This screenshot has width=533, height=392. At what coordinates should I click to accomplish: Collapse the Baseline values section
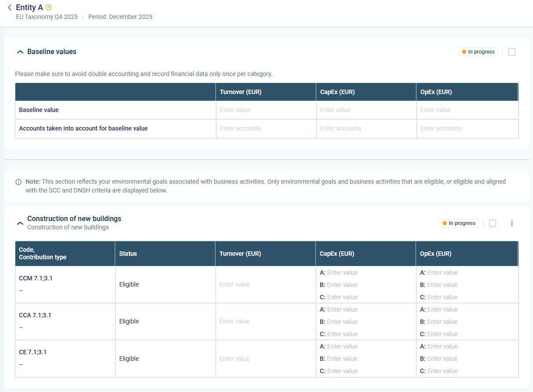pos(20,52)
